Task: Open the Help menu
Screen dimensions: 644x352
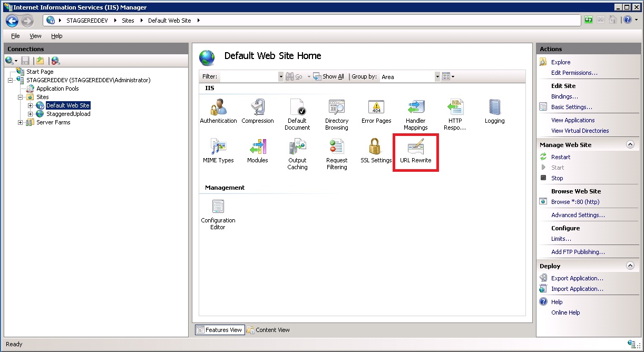Action: pos(57,36)
